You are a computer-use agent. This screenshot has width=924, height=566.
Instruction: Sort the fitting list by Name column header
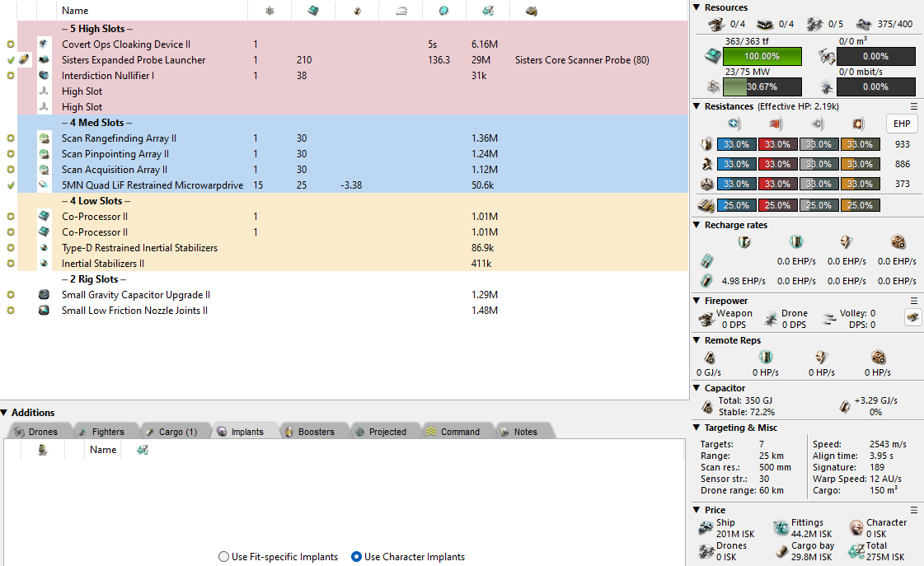point(75,11)
